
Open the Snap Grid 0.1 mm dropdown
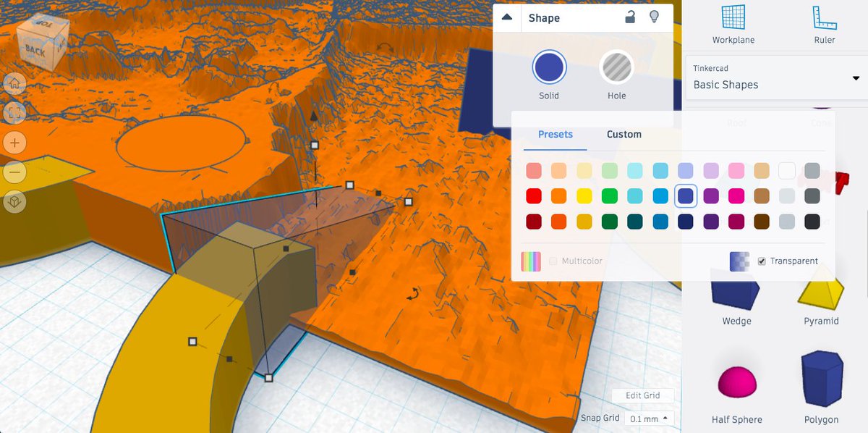[x=650, y=419]
